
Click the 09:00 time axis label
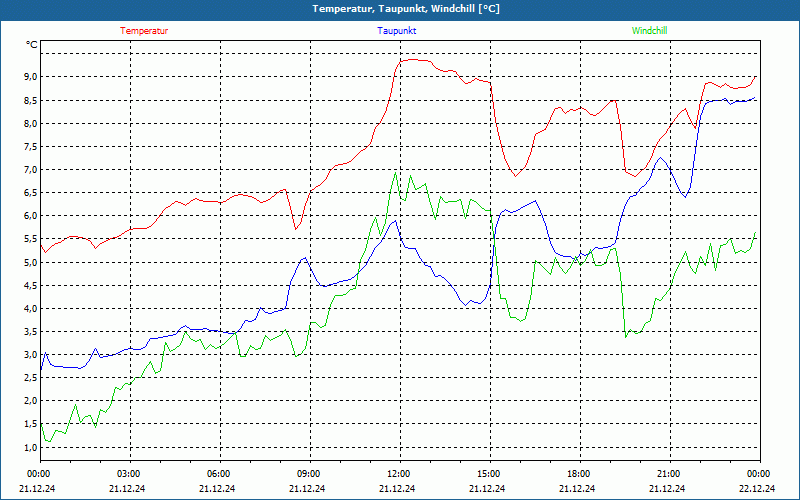(x=310, y=473)
